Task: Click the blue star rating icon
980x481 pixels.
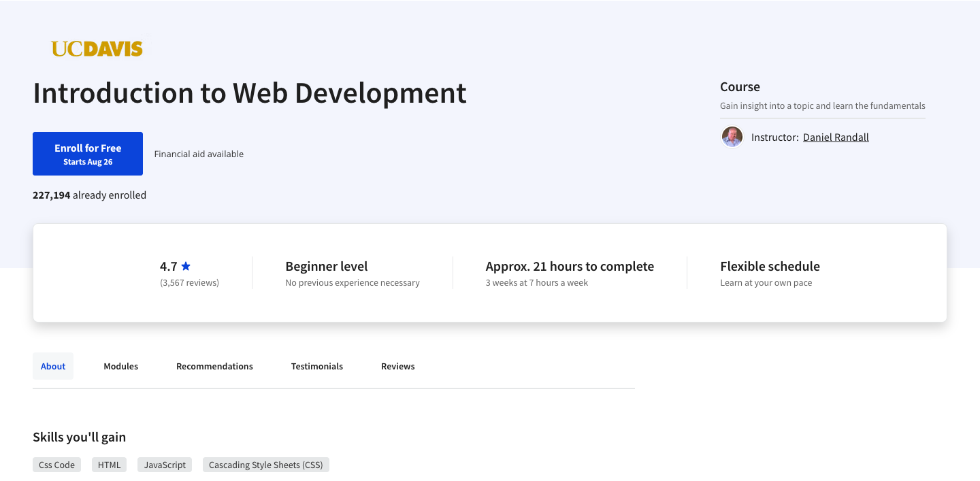Action: pyautogui.click(x=185, y=265)
